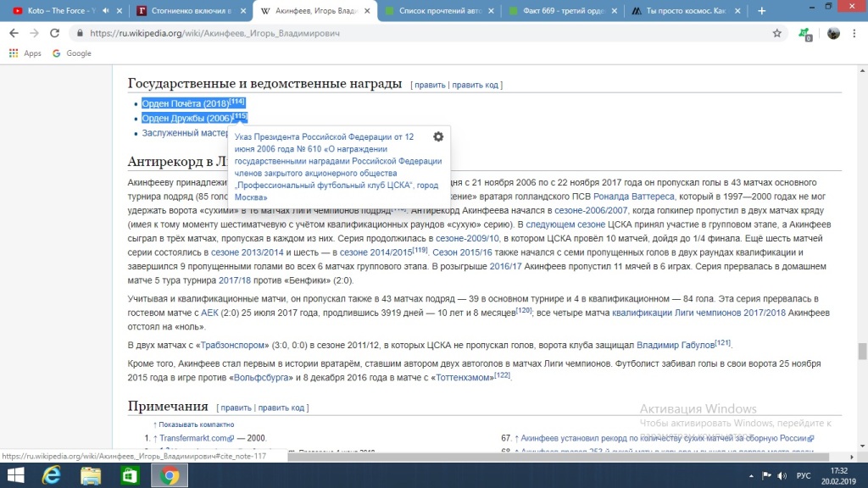The image size is (868, 488).
Task: Open the Роналда Ваттереса link
Action: pos(634,197)
